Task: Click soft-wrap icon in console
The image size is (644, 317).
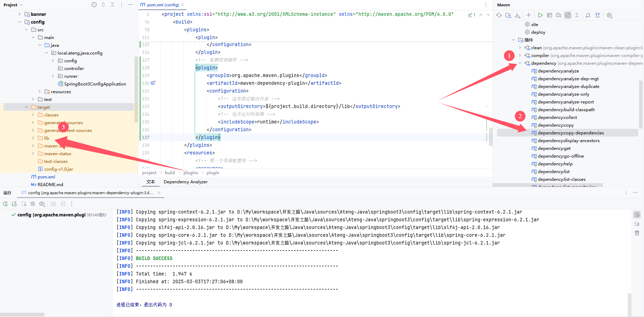Action: 637,215
